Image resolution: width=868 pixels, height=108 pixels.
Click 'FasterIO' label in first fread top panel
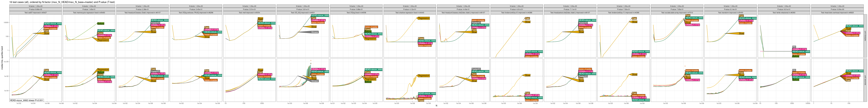click(x=155, y=23)
